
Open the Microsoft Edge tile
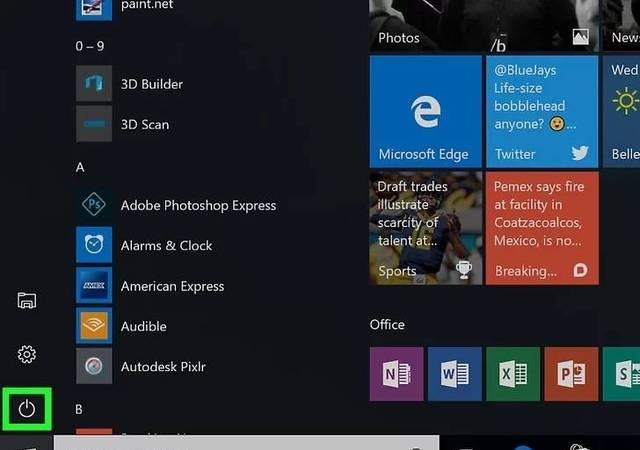pyautogui.click(x=426, y=111)
